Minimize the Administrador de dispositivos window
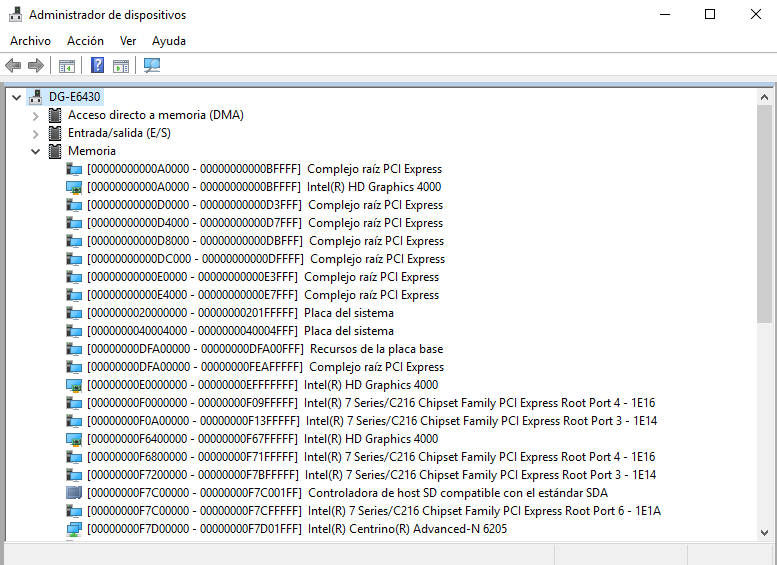 [x=665, y=14]
